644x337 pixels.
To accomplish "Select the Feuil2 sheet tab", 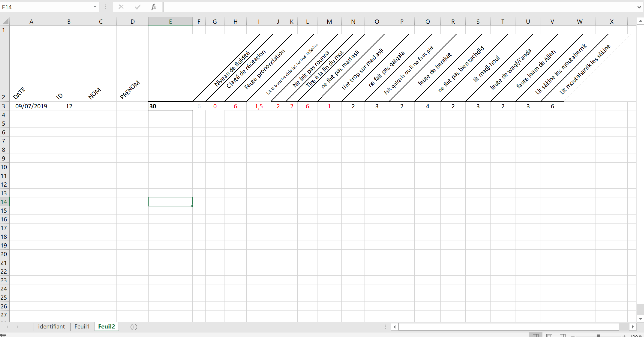I will [x=107, y=327].
